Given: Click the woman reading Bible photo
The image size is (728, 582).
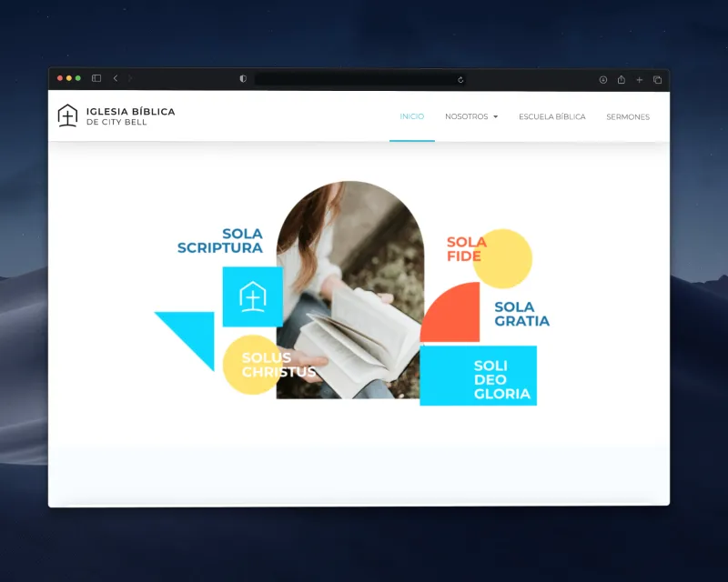Looking at the screenshot, I should (x=350, y=273).
